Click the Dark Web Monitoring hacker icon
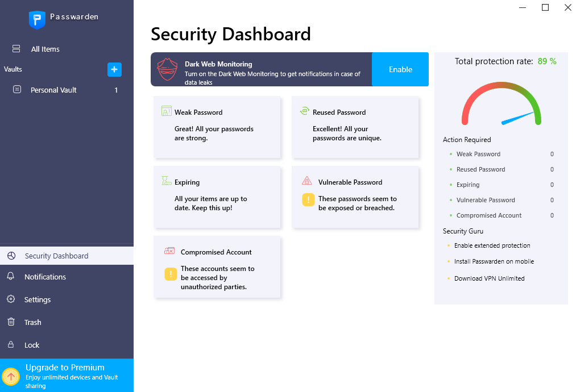This screenshot has height=392, width=576. pyautogui.click(x=168, y=69)
